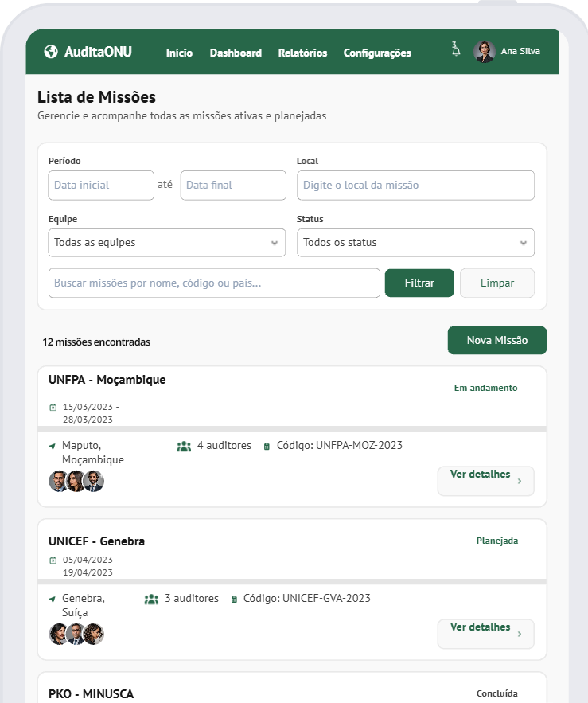Click calendar icon in UNFPA Moçambique card

(x=53, y=408)
